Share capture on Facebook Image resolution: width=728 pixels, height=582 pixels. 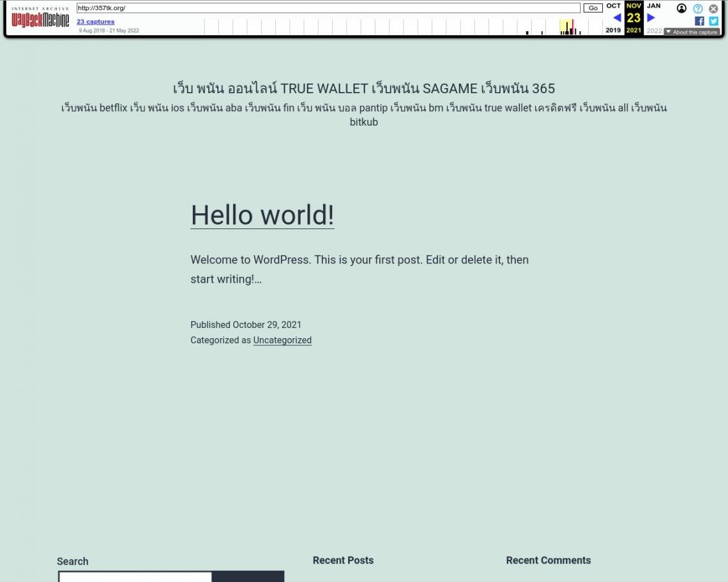click(699, 21)
